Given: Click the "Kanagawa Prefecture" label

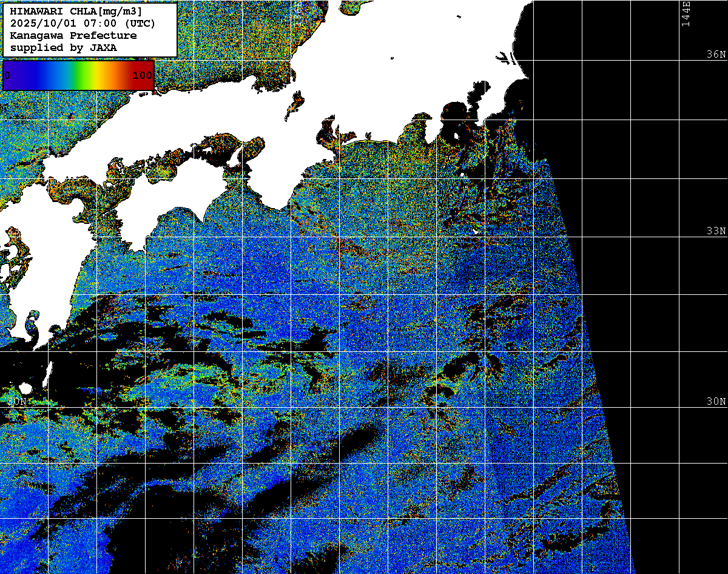Looking at the screenshot, I should (x=73, y=36).
